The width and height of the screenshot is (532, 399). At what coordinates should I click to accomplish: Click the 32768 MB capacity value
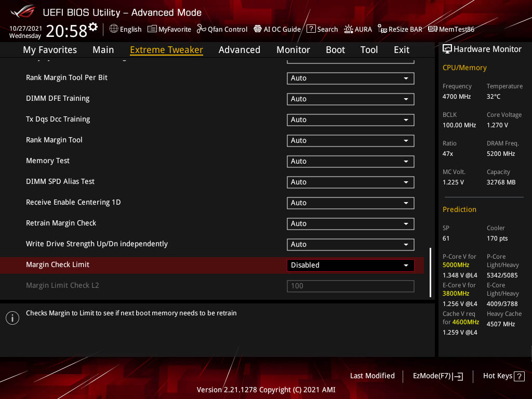click(501, 182)
